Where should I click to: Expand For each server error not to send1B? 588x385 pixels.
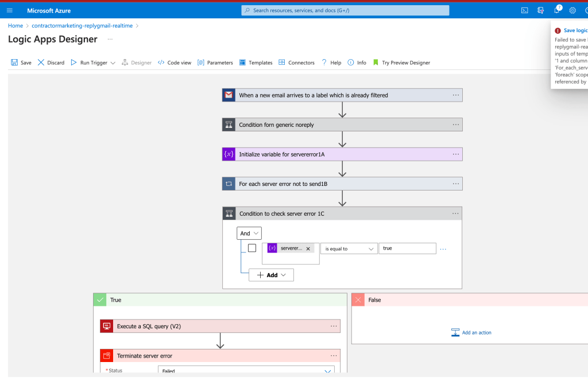click(342, 184)
